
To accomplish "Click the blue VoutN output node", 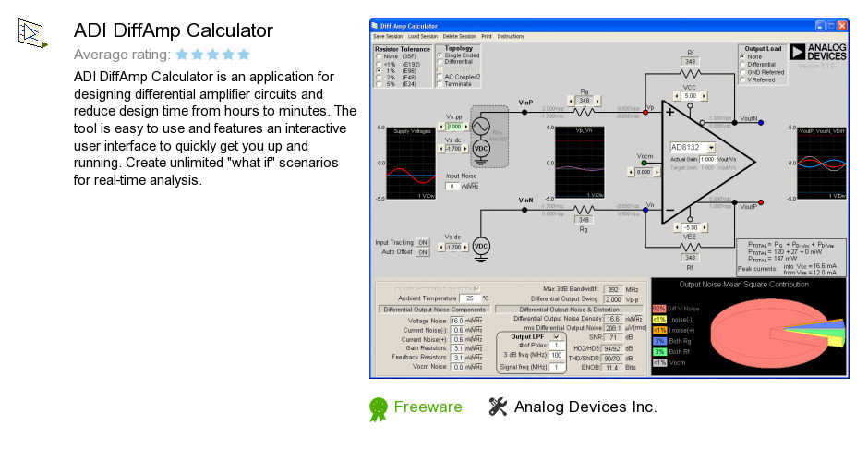I will (x=761, y=123).
